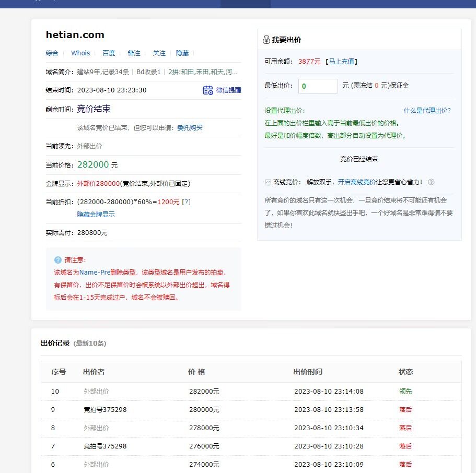Click the time 2023-08-10 23:10:34

(x=329, y=428)
